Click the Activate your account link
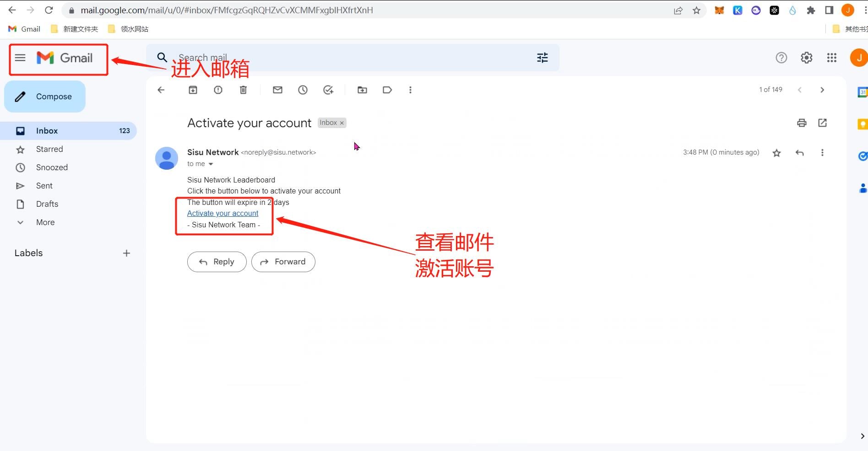Viewport: 868px width, 451px height. 222,213
